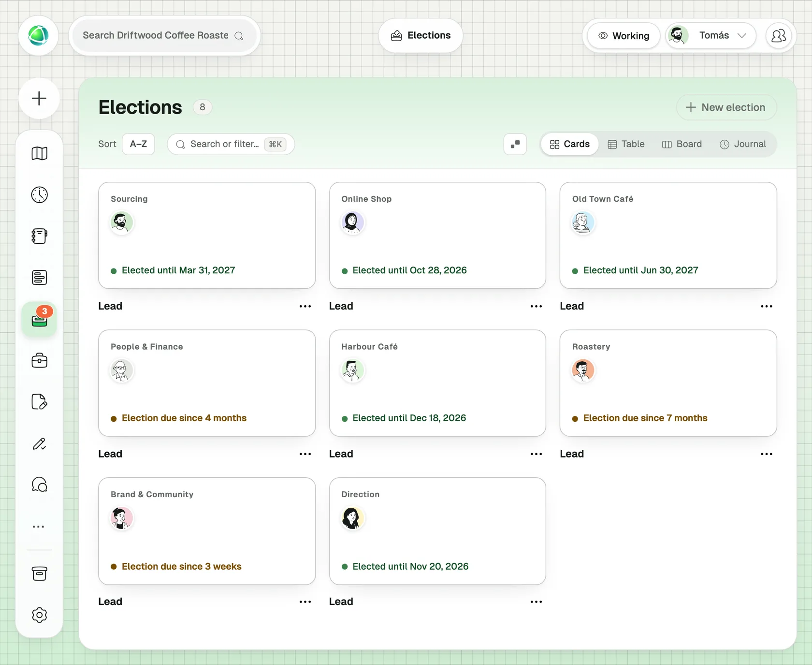Open the Online Shop card options menu
Screen dimensions: 812x665
[536, 306]
